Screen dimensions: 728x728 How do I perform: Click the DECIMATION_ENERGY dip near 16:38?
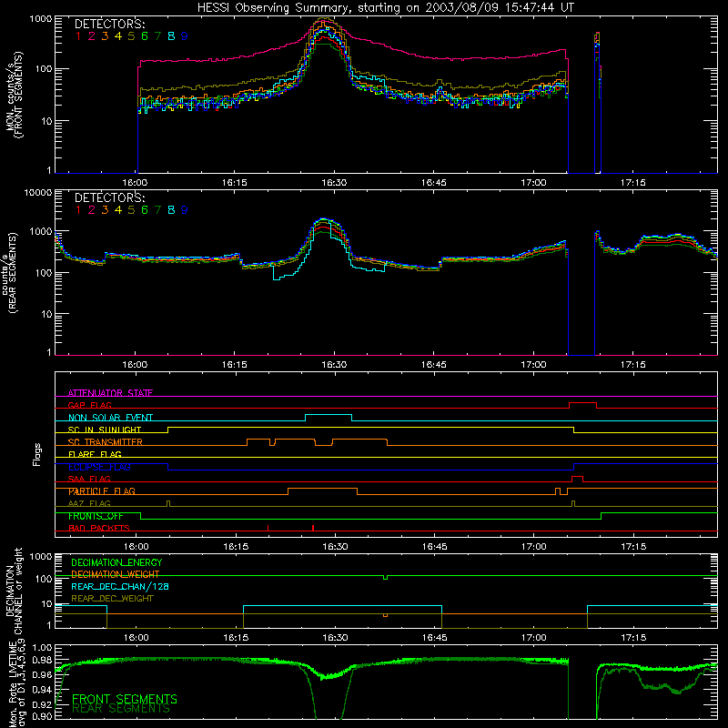385,578
